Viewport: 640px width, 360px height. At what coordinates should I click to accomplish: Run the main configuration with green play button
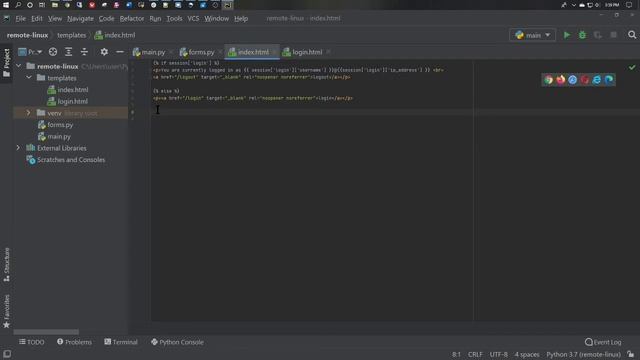567,35
